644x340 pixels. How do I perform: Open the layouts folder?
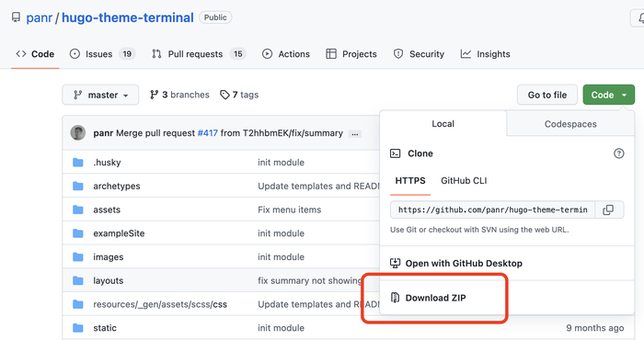pyautogui.click(x=108, y=281)
